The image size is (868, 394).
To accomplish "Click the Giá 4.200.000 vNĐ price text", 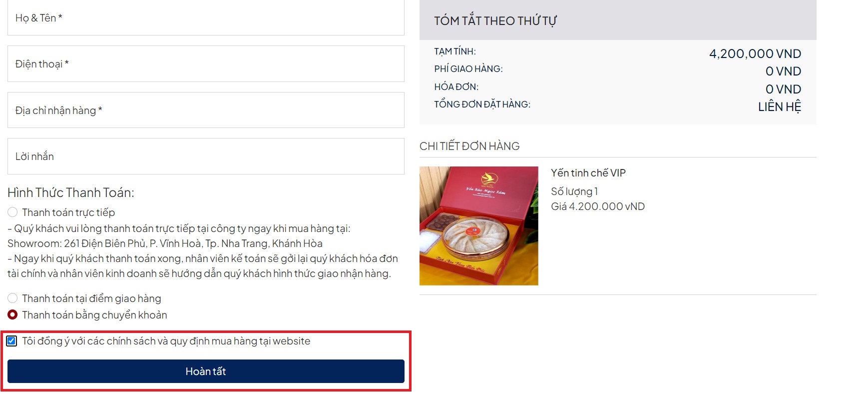I will [598, 206].
